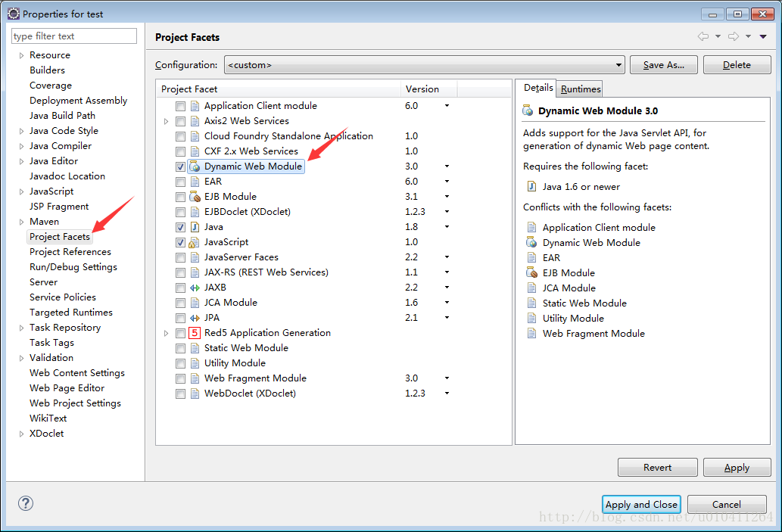This screenshot has height=532, width=782.
Task: Click the Properties dialog title bar gear icon
Action: 14,14
